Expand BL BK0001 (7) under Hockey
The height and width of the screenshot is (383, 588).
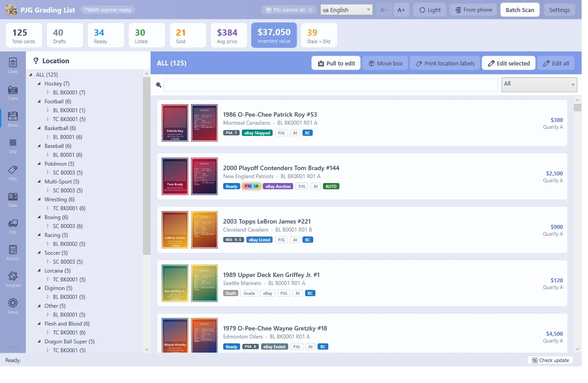(48, 93)
